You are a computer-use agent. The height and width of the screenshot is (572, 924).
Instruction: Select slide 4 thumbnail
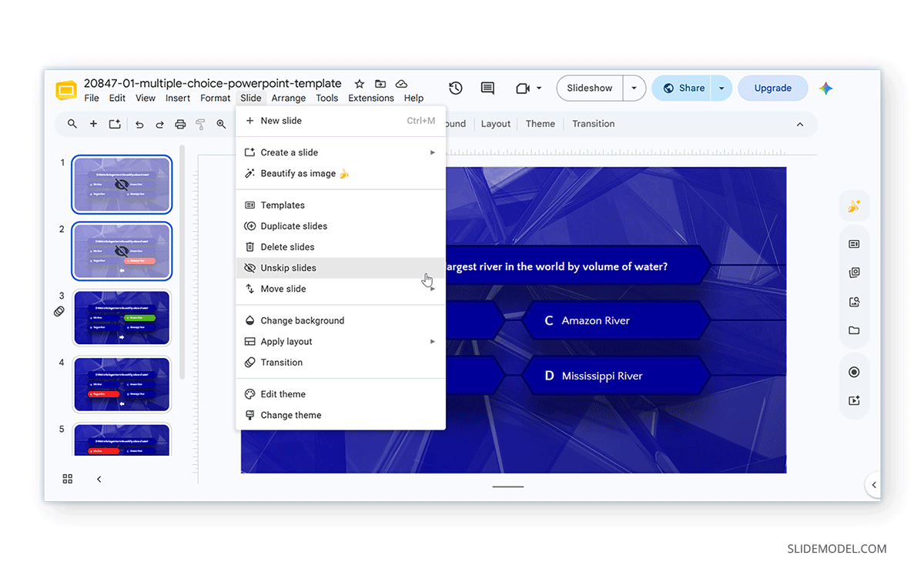tap(122, 384)
